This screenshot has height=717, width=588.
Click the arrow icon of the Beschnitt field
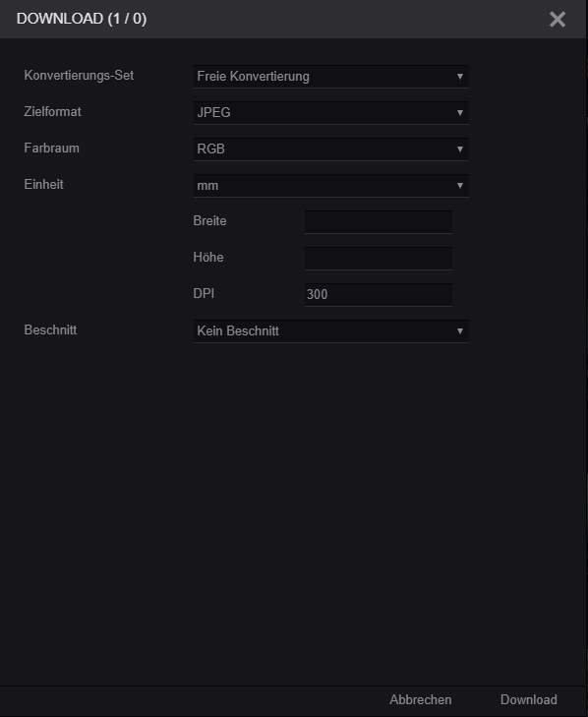[x=460, y=331]
